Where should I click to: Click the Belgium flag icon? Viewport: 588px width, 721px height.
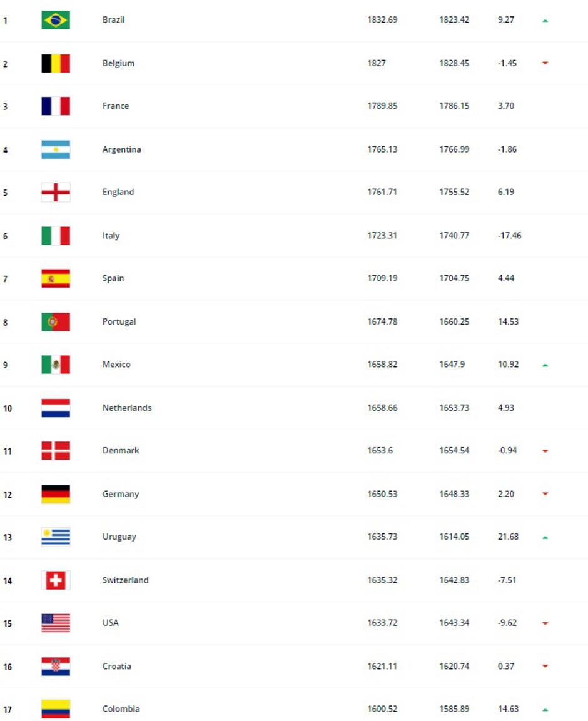click(x=56, y=63)
